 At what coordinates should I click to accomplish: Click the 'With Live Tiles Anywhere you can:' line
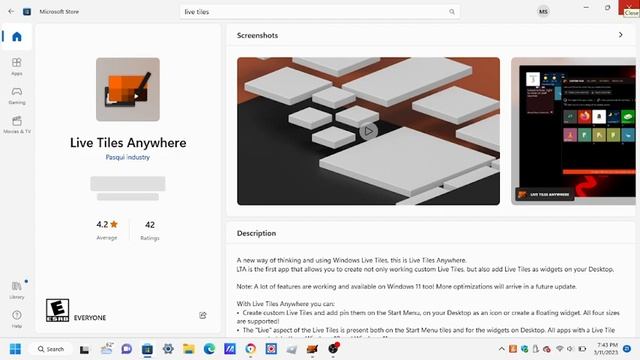point(286,304)
